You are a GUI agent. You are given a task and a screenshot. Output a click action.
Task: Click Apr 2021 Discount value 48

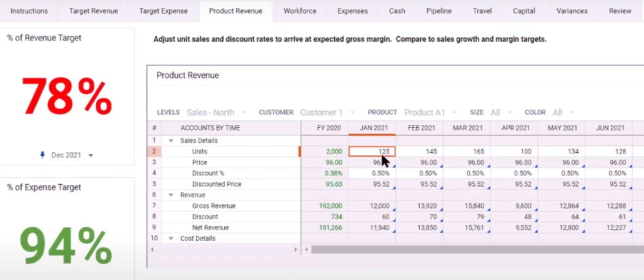(514, 217)
